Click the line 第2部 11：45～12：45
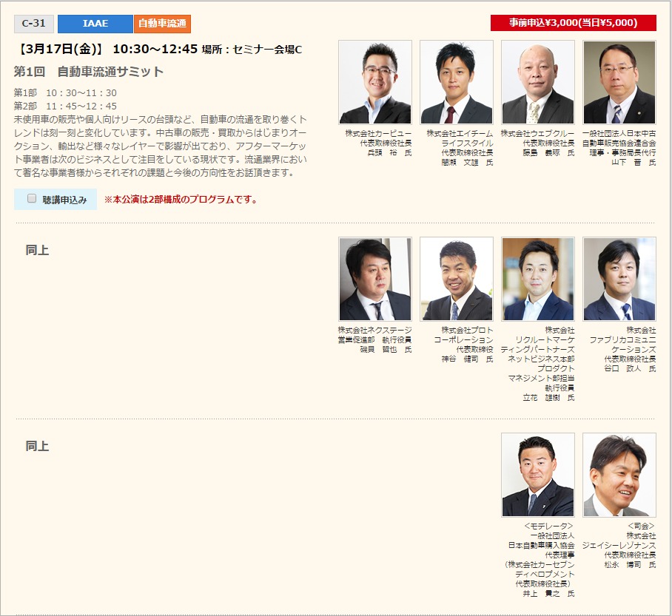The width and height of the screenshot is (672, 616). pos(65,106)
